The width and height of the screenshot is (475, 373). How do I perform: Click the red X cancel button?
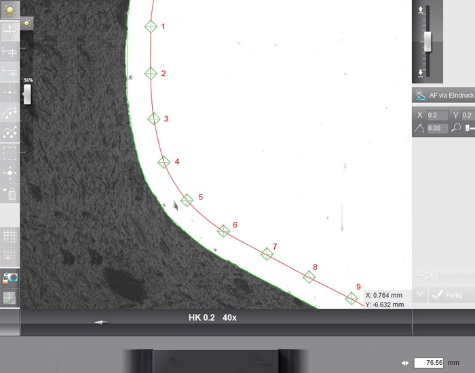pos(420,295)
